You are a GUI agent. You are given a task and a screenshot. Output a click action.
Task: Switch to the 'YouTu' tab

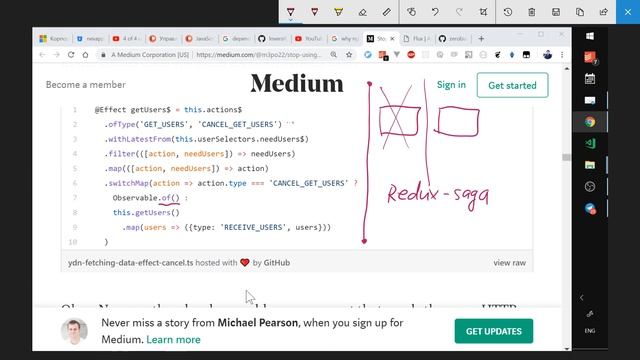click(309, 39)
